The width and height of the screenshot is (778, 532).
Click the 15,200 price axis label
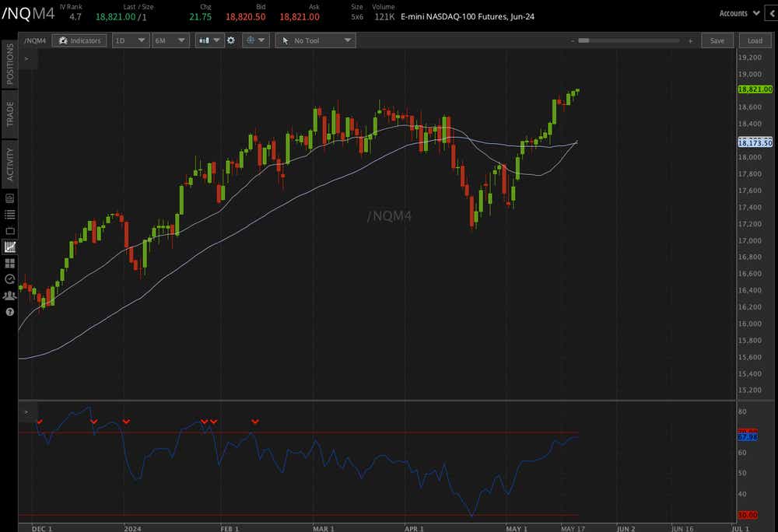click(x=750, y=390)
